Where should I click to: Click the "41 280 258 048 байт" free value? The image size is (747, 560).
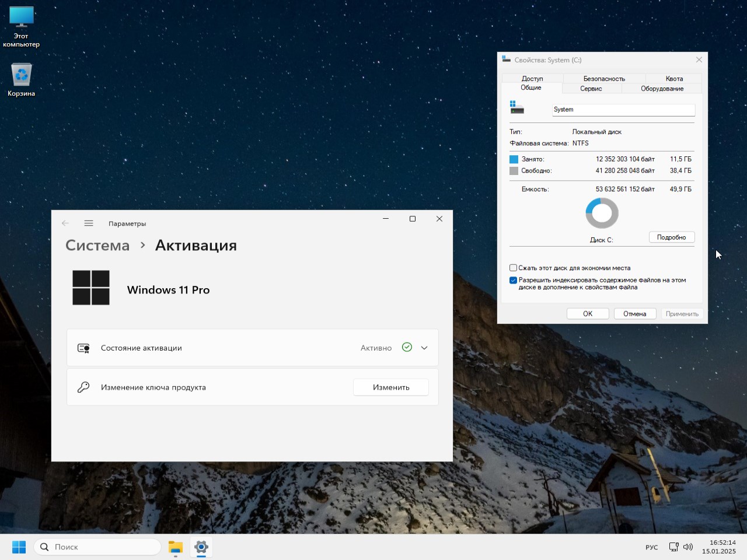(625, 171)
